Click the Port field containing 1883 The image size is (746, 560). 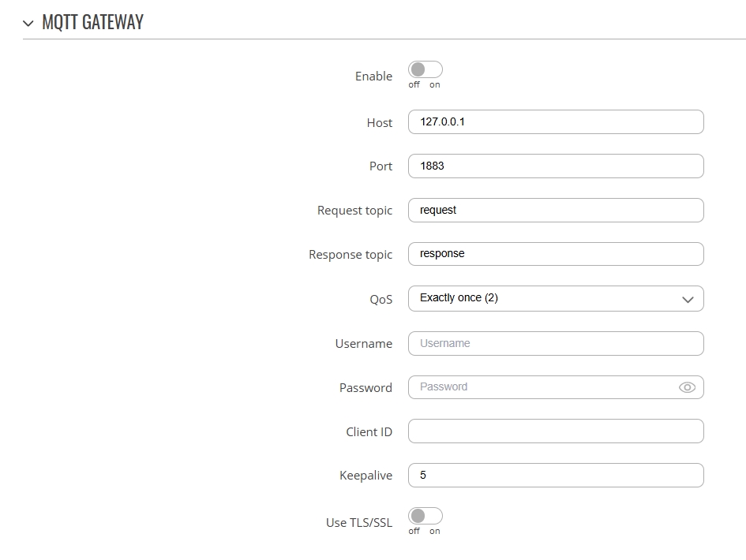555,166
